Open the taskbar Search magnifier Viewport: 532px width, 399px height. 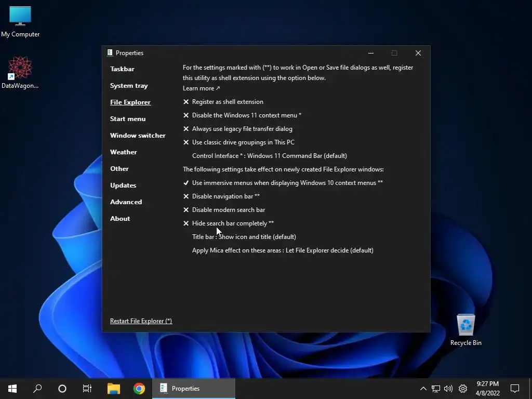tap(37, 389)
